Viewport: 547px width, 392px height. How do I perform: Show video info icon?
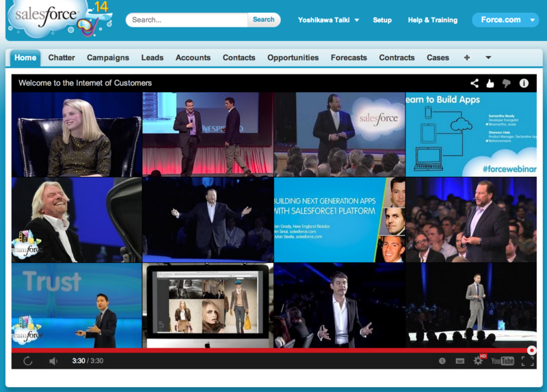pyautogui.click(x=524, y=83)
